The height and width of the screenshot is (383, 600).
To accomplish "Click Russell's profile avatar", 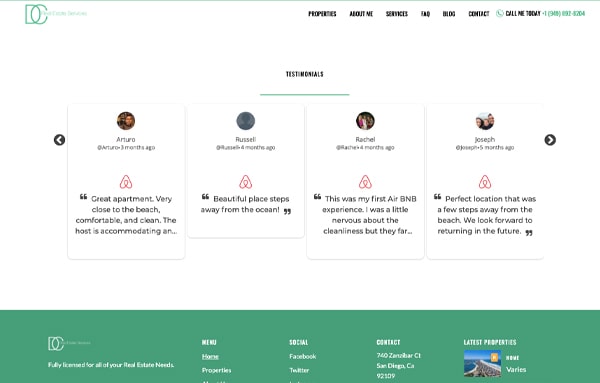I will point(246,121).
